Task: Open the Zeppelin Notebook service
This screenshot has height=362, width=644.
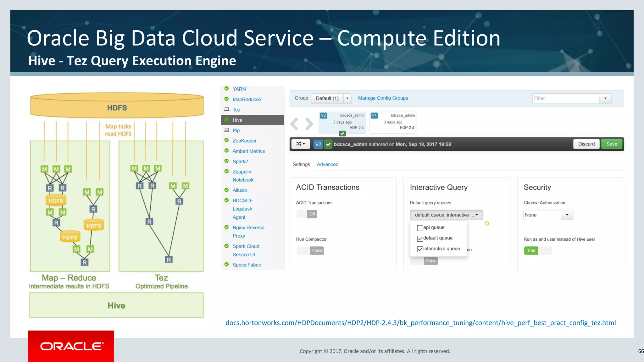Action: coord(243,176)
